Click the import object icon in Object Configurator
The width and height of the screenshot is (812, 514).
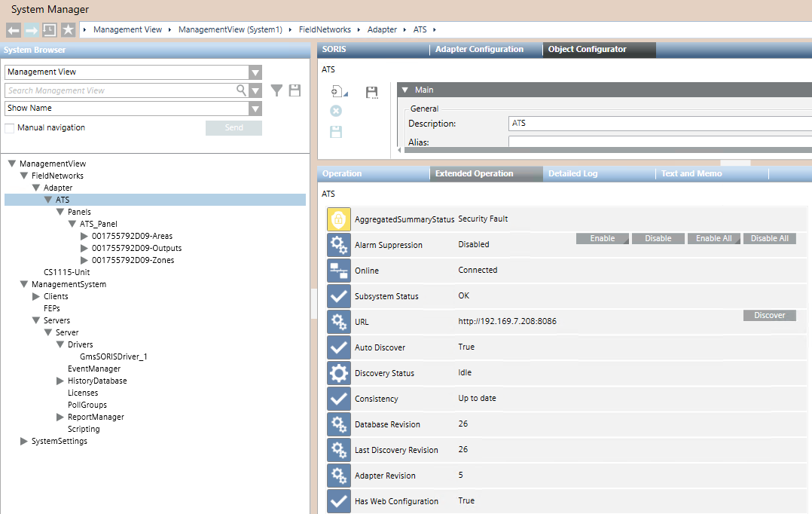336,90
